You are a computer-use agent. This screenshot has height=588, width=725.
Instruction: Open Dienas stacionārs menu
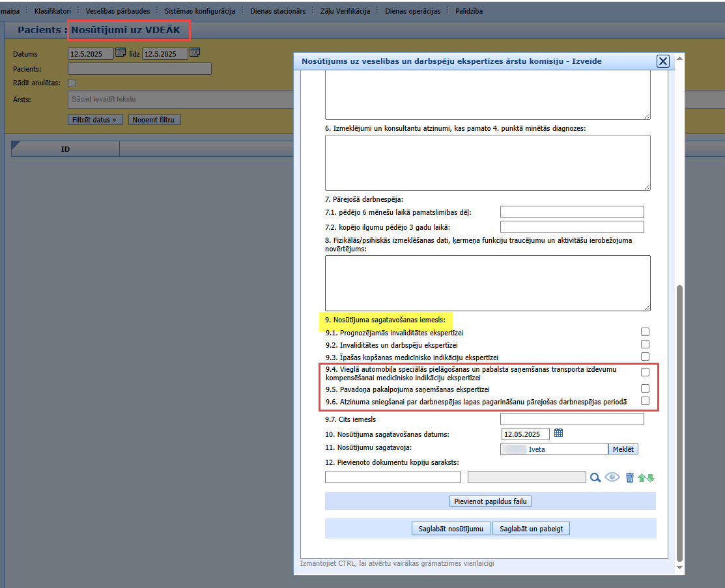tap(278, 11)
